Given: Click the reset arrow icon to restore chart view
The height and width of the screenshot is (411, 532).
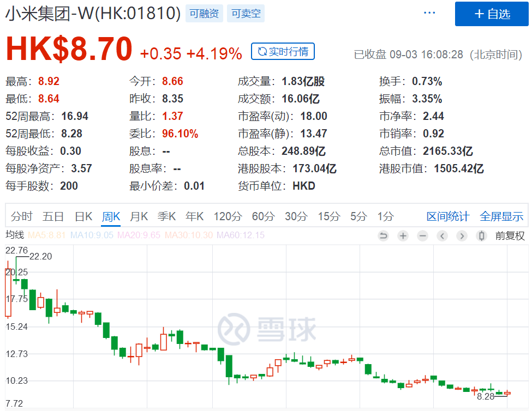Looking at the screenshot, I should (383, 237).
